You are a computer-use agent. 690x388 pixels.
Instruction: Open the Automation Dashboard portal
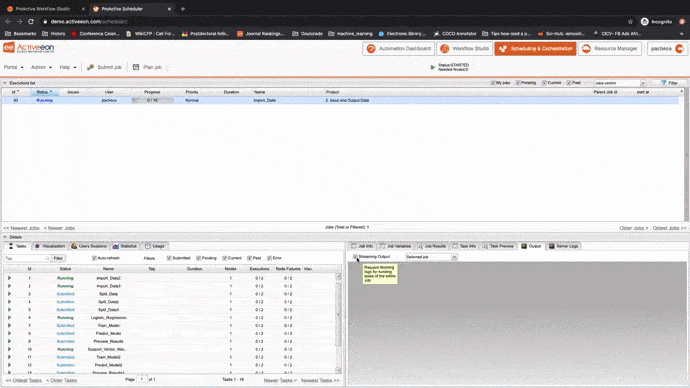pyautogui.click(x=398, y=48)
